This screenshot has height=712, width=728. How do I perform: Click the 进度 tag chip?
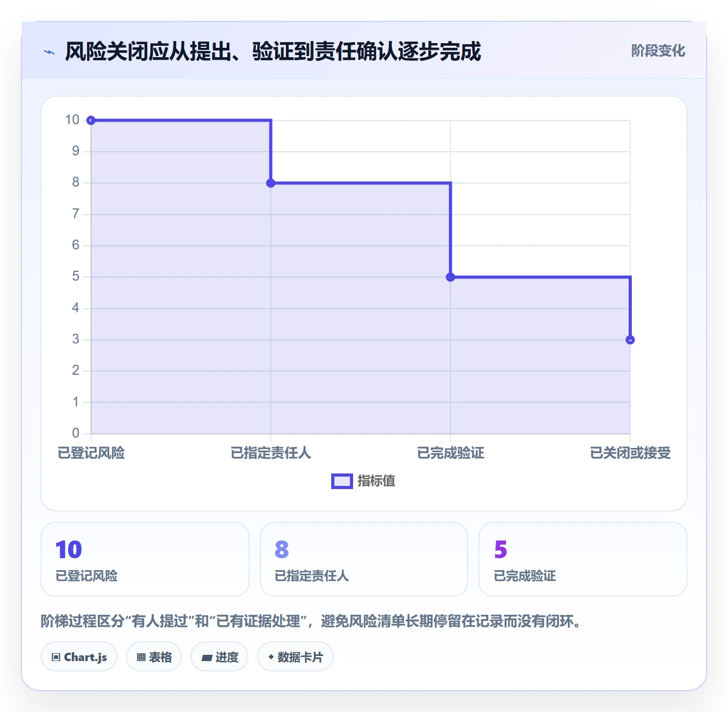(x=219, y=657)
